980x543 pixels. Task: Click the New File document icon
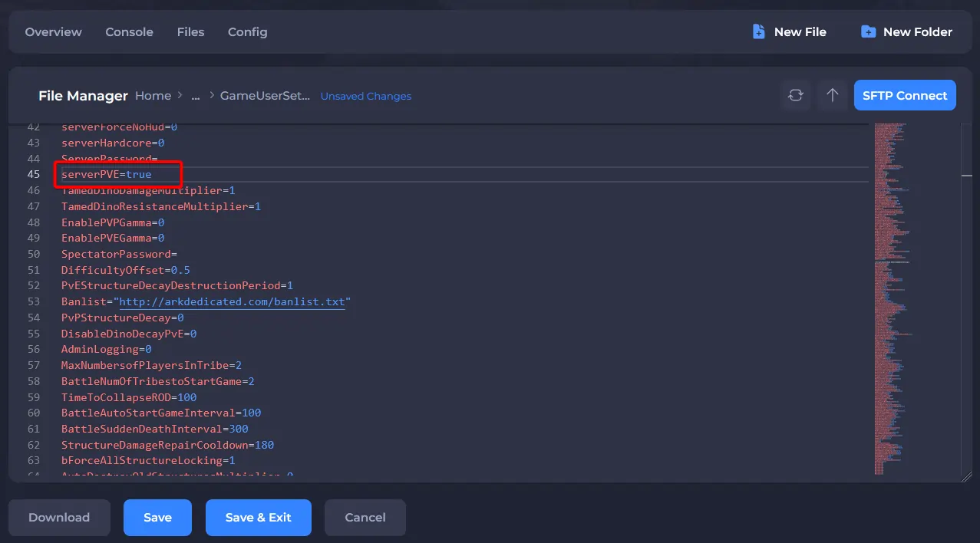(758, 31)
